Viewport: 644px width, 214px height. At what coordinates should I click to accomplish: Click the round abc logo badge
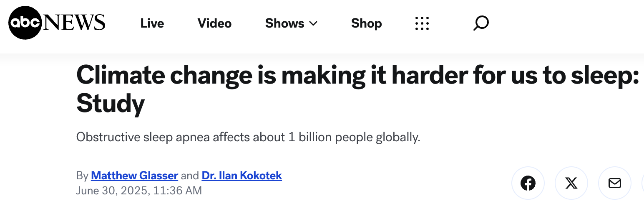tap(25, 23)
